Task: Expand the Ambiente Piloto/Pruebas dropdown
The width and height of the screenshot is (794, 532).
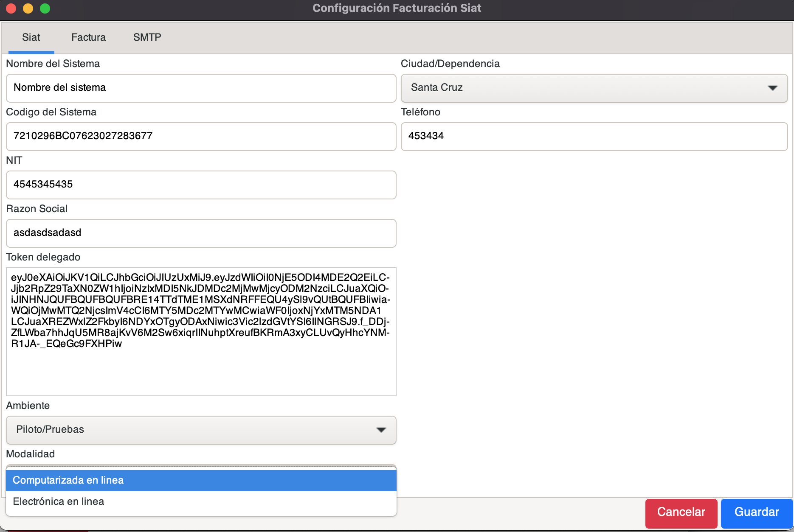Action: point(201,430)
